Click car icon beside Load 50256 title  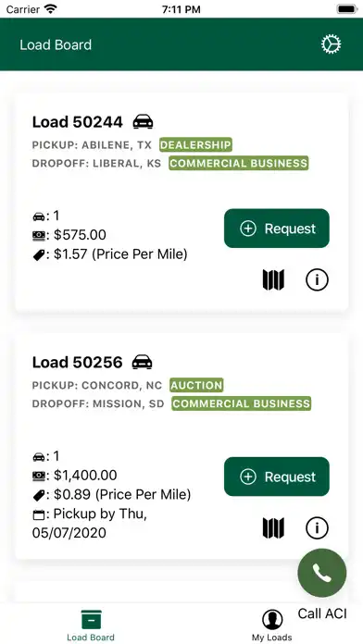143,362
